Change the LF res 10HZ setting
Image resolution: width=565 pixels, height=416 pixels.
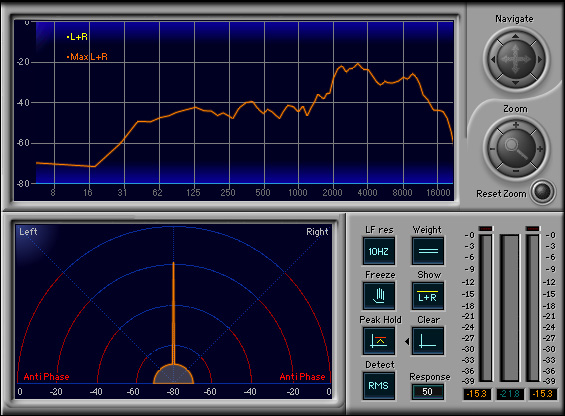pyautogui.click(x=379, y=251)
